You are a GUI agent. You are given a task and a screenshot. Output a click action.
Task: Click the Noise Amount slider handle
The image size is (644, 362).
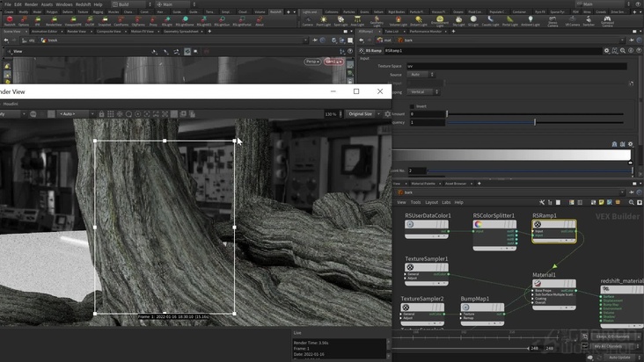[x=447, y=114]
